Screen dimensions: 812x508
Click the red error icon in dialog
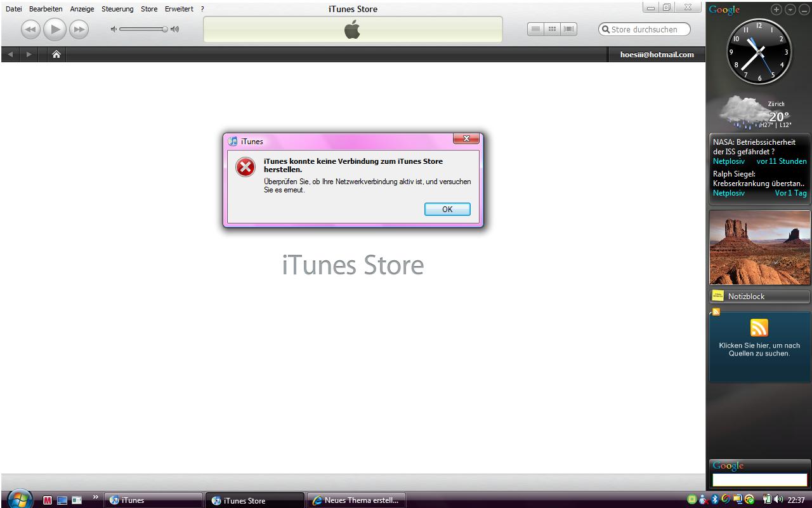[245, 167]
